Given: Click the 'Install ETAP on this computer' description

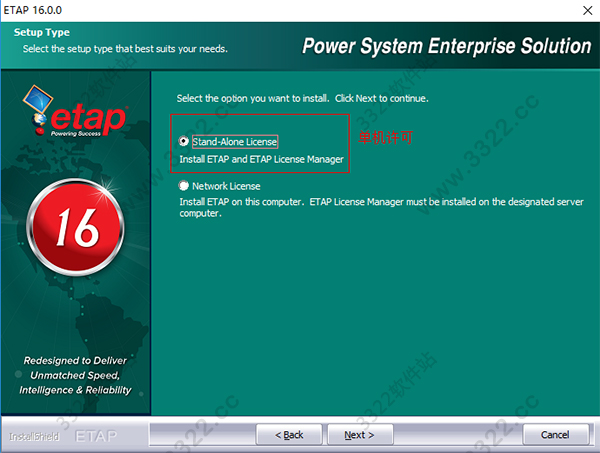Looking at the screenshot, I should tap(382, 207).
